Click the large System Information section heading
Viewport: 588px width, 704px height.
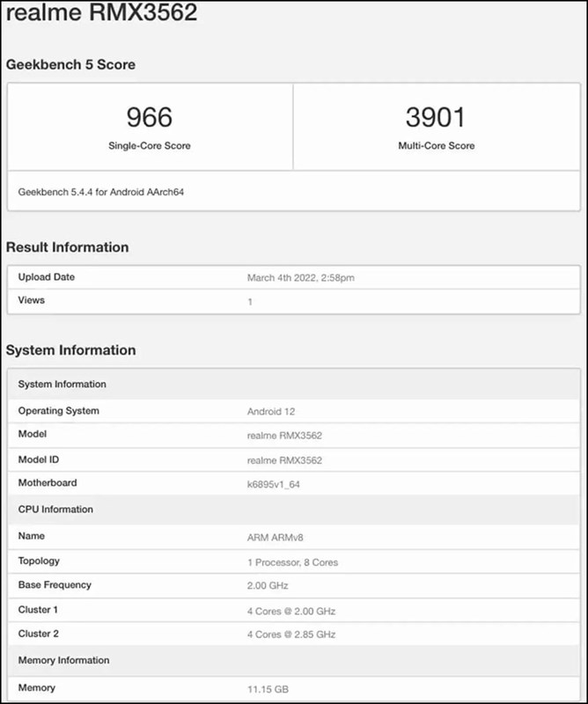point(71,349)
